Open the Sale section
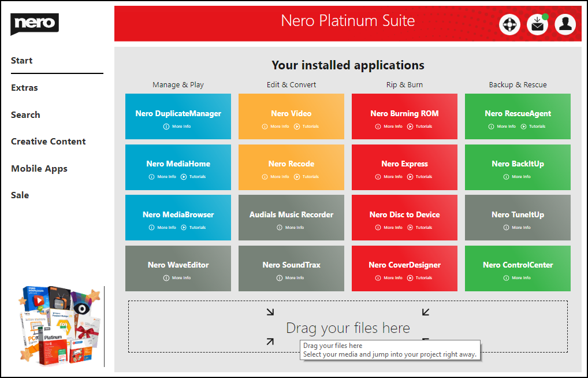This screenshot has height=378, width=588. coord(20,195)
